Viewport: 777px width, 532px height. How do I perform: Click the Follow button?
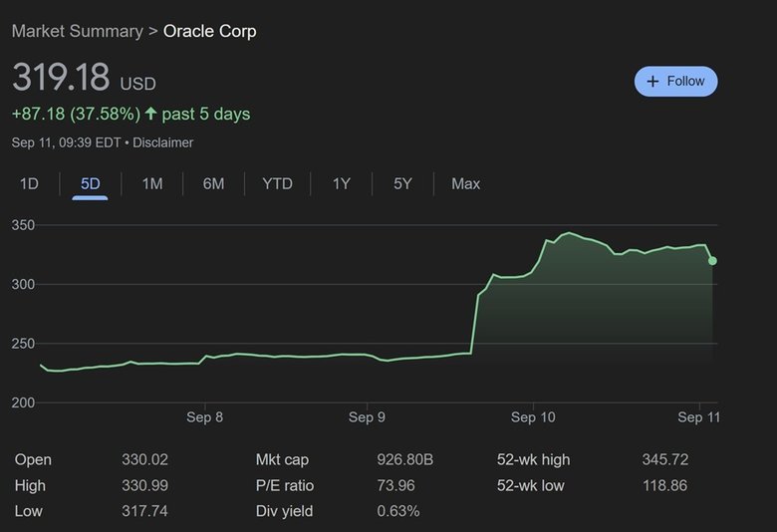pos(676,82)
